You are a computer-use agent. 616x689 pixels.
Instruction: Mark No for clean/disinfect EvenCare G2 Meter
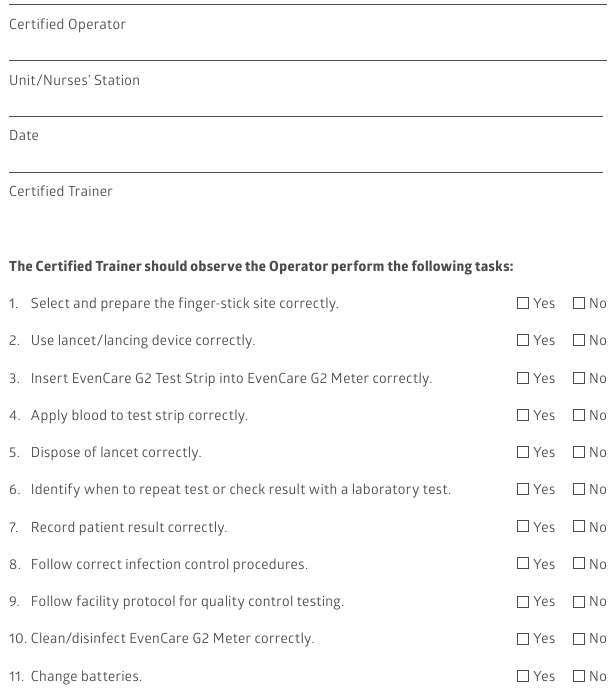click(x=579, y=638)
